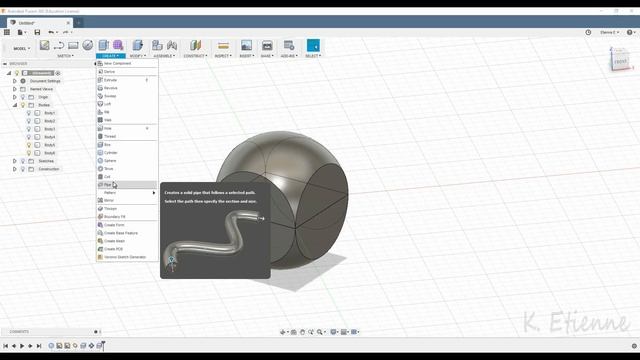The image size is (640, 360).
Task: Toggle visibility bulb of Origin folder
Action: pyautogui.click(x=23, y=97)
